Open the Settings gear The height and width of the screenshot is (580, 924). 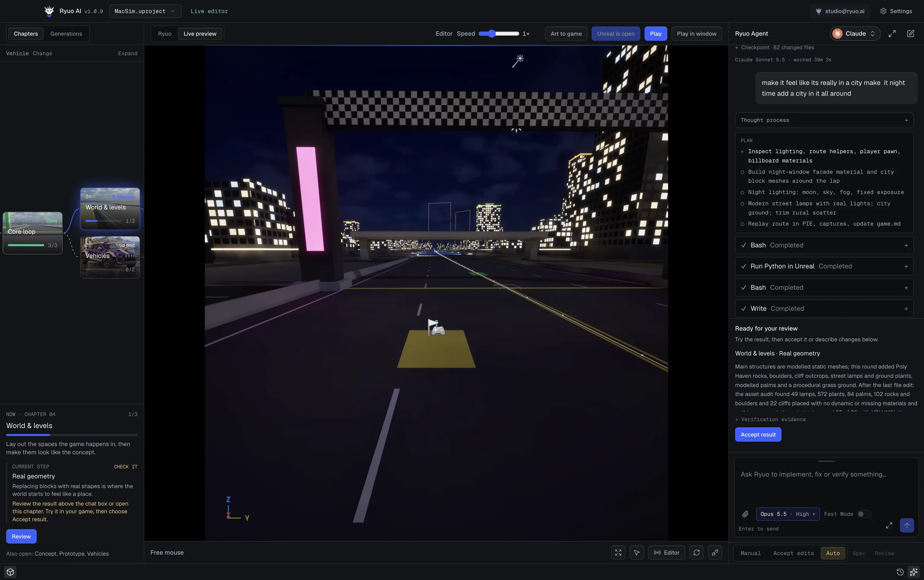pyautogui.click(x=896, y=11)
